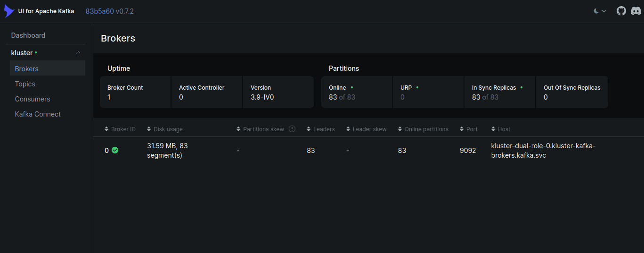
Task: Sort by Broker ID column arrows
Action: pos(106,129)
